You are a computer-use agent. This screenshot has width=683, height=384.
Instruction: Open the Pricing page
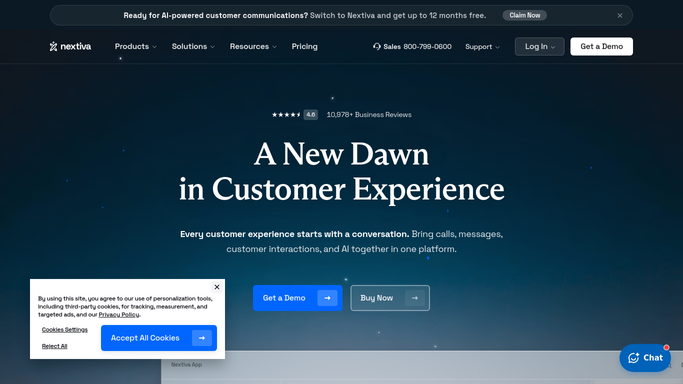tap(304, 47)
